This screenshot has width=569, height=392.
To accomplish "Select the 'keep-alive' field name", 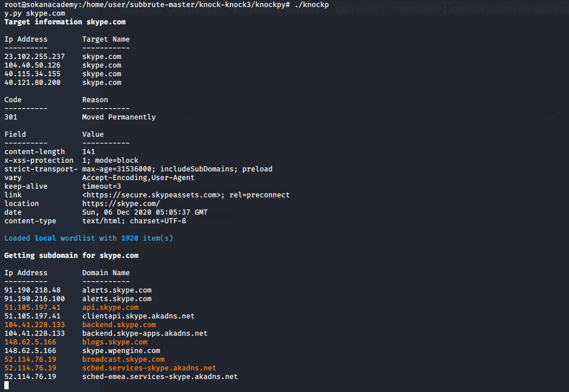I will tap(26, 187).
